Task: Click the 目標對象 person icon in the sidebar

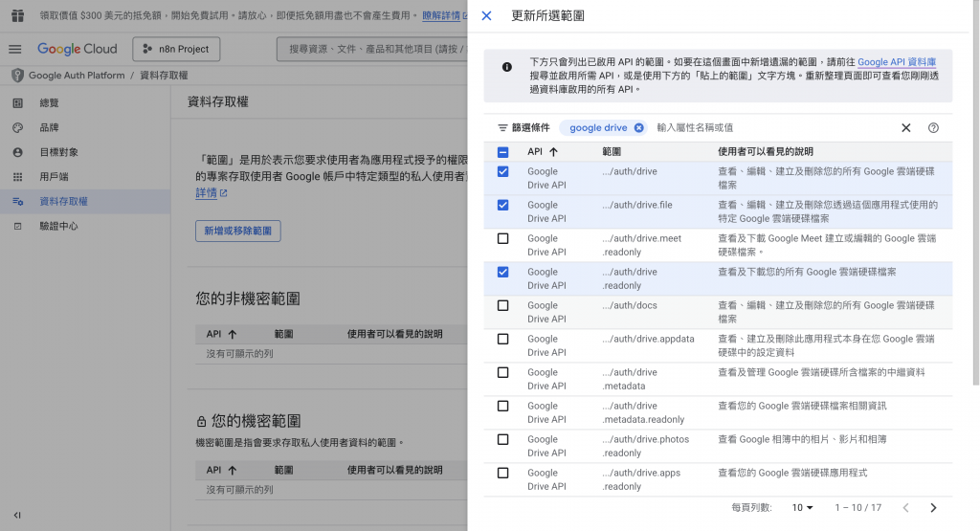Action: coord(17,152)
